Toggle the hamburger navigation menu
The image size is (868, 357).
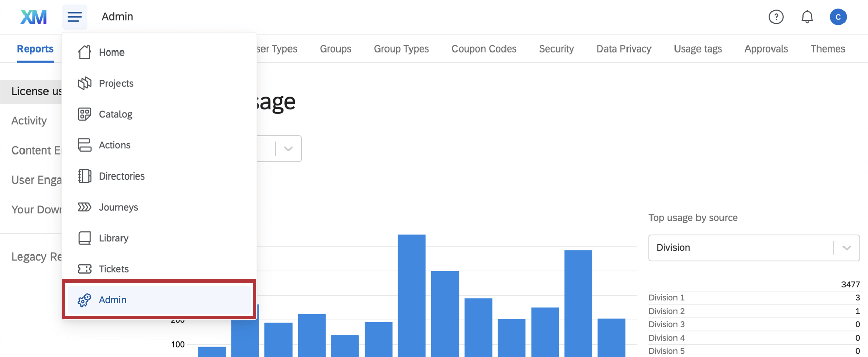pyautogui.click(x=75, y=17)
